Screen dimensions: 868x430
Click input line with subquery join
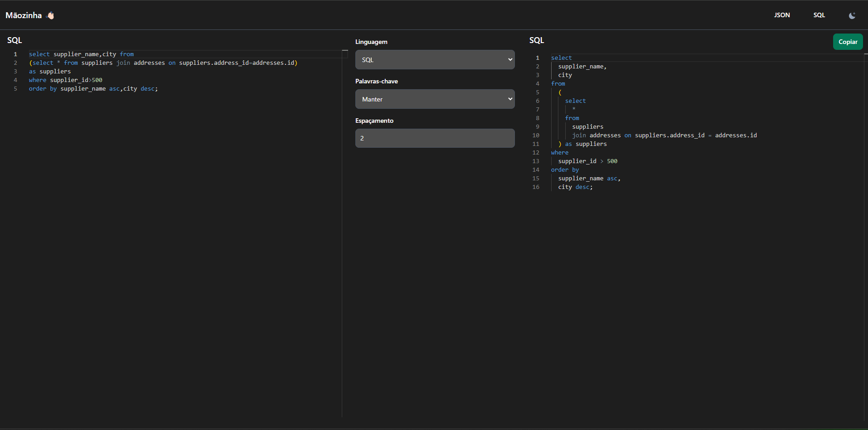pos(163,63)
